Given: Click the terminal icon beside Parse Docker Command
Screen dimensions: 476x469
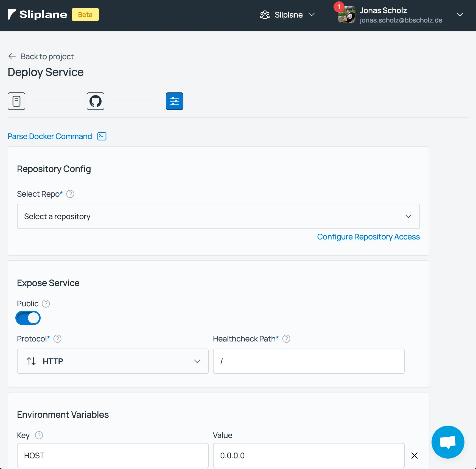Looking at the screenshot, I should (102, 136).
